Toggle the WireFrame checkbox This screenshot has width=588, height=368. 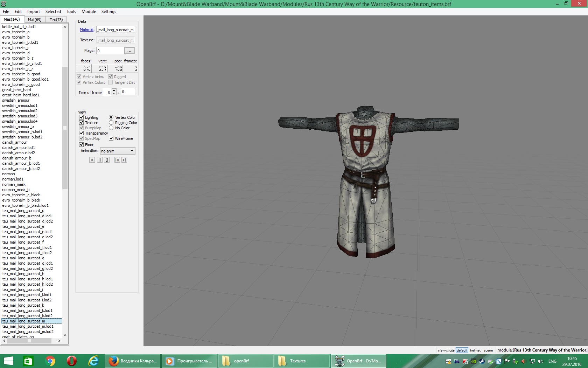point(111,138)
